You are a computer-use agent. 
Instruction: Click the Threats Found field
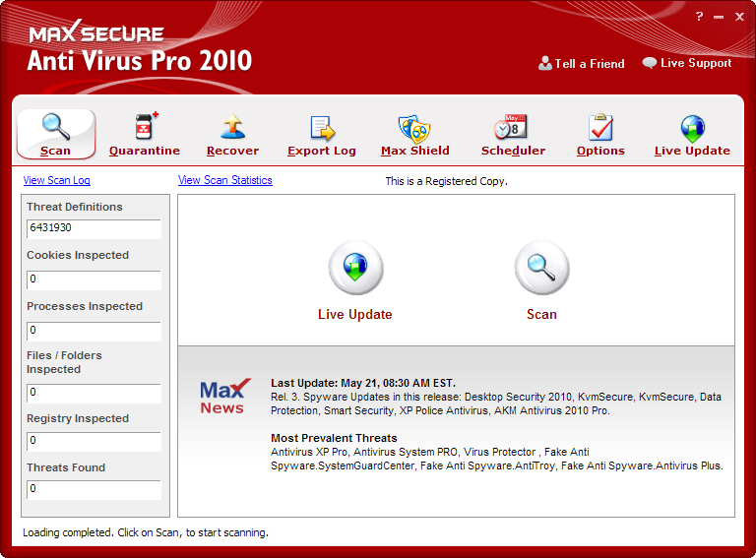coord(94,489)
